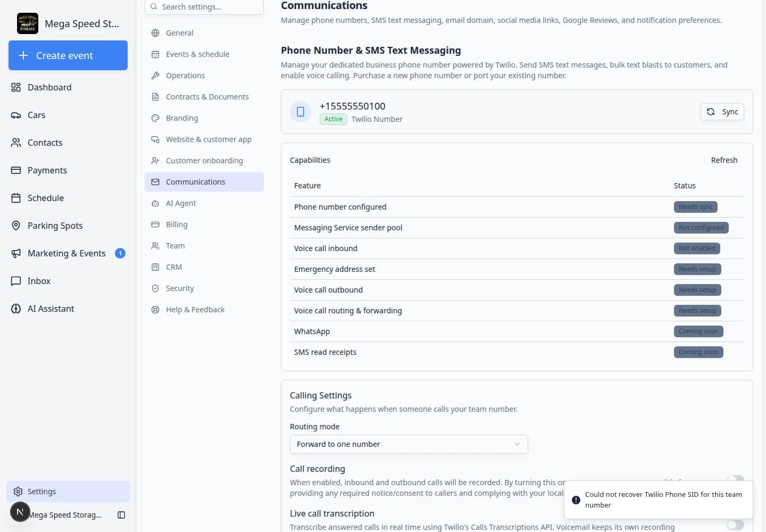Click the gear icon beside Settings

(18, 492)
